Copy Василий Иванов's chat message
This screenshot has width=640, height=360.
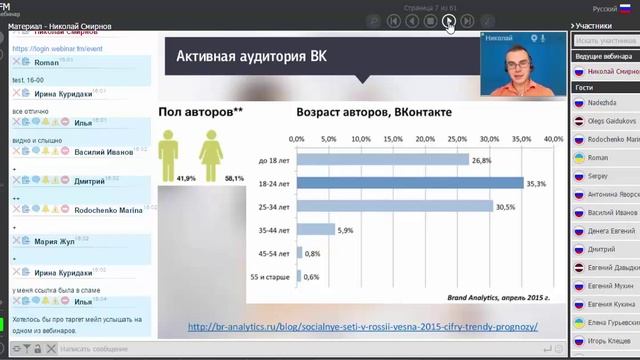pos(26,151)
